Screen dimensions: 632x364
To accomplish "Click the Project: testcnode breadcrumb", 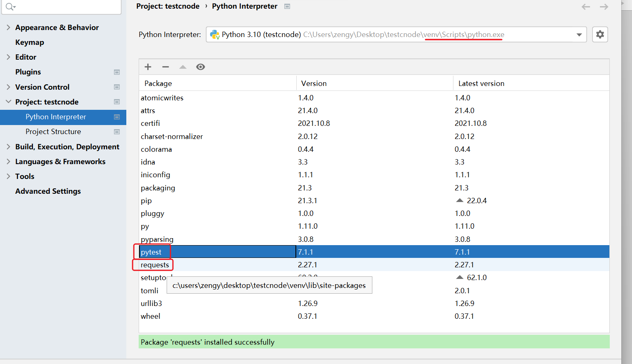I will click(x=168, y=6).
